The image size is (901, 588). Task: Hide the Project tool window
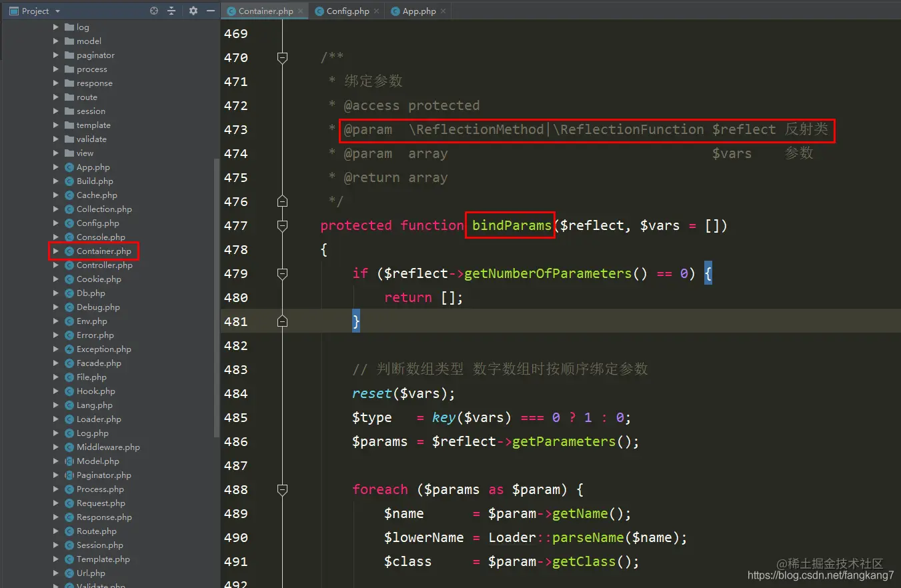[211, 11]
